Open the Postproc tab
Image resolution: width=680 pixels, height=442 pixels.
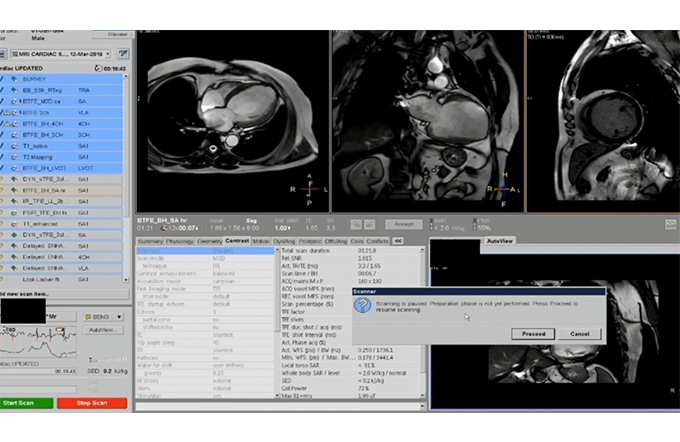click(x=310, y=241)
